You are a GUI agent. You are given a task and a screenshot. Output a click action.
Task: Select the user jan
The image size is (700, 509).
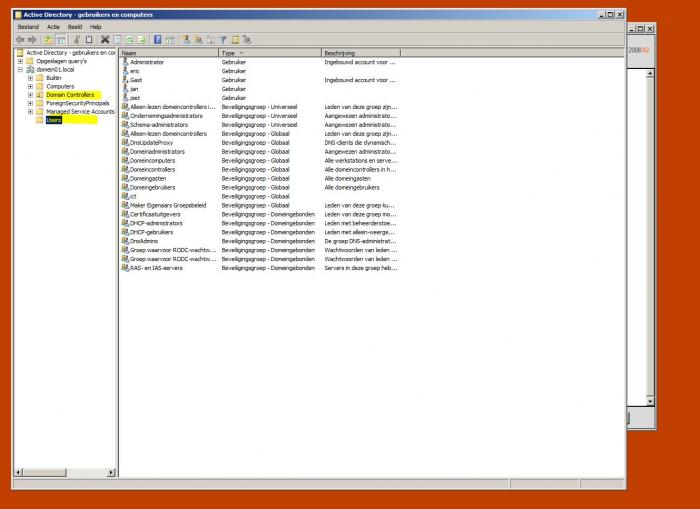(x=259, y=89)
